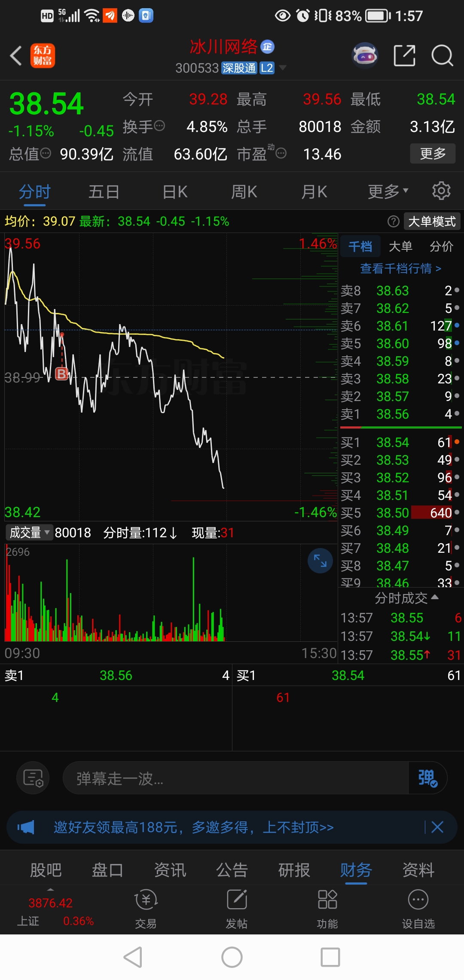Select the 千档 order book tab
This screenshot has width=464, height=980.
pos(360,246)
